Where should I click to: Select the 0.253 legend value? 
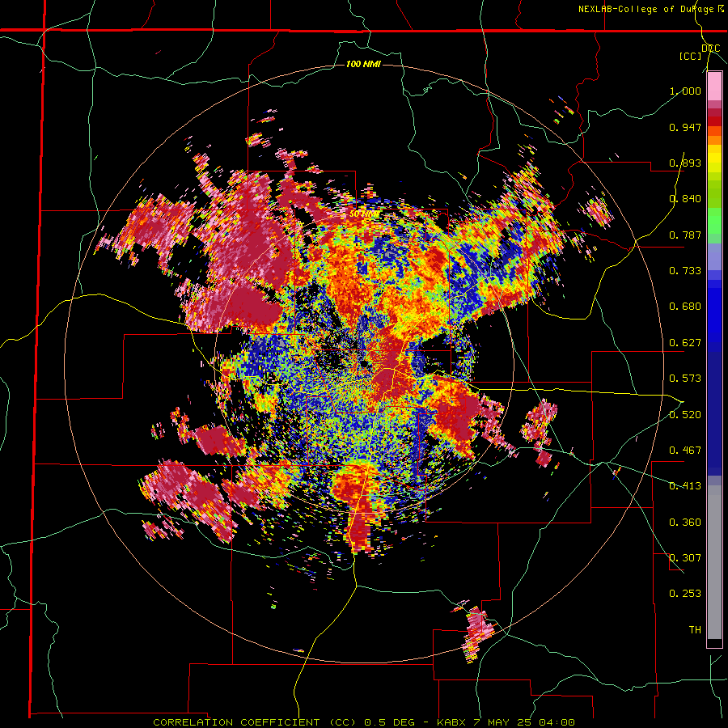pos(685,594)
